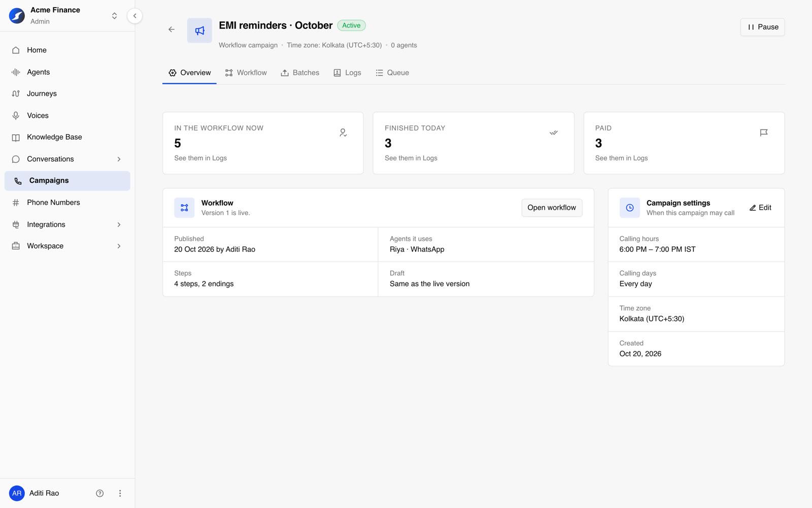Expand the Conversations submenu chevron
The image size is (812, 508).
[x=119, y=159]
